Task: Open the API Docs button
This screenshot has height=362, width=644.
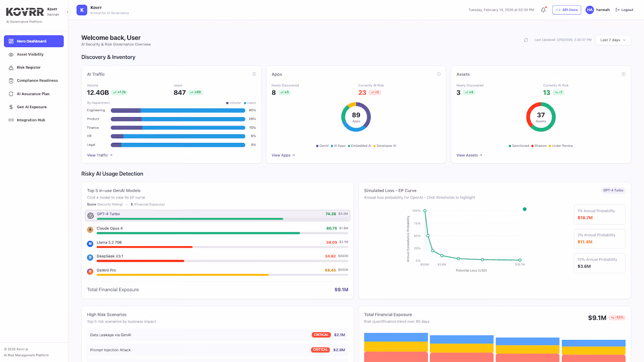Action: tap(566, 10)
